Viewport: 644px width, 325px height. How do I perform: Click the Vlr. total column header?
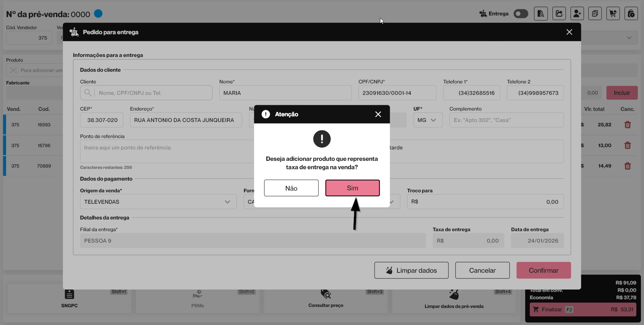pyautogui.click(x=594, y=109)
